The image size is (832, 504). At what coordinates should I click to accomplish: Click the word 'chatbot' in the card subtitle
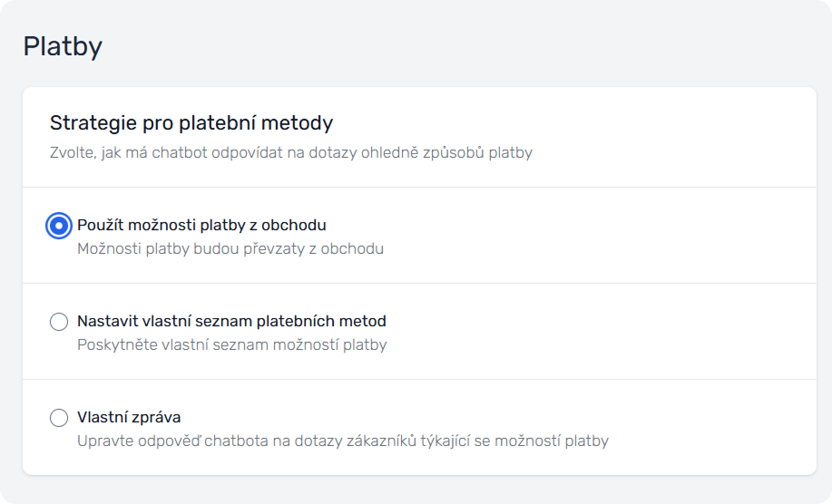point(178,152)
